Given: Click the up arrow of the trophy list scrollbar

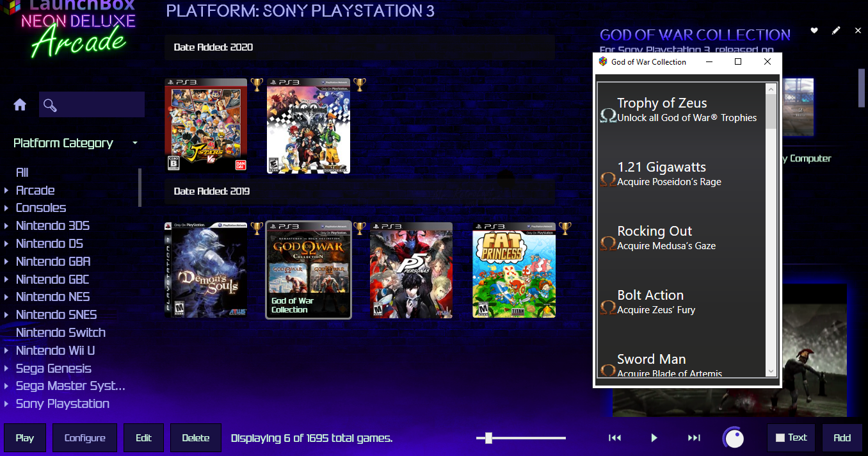Looking at the screenshot, I should click(x=771, y=89).
